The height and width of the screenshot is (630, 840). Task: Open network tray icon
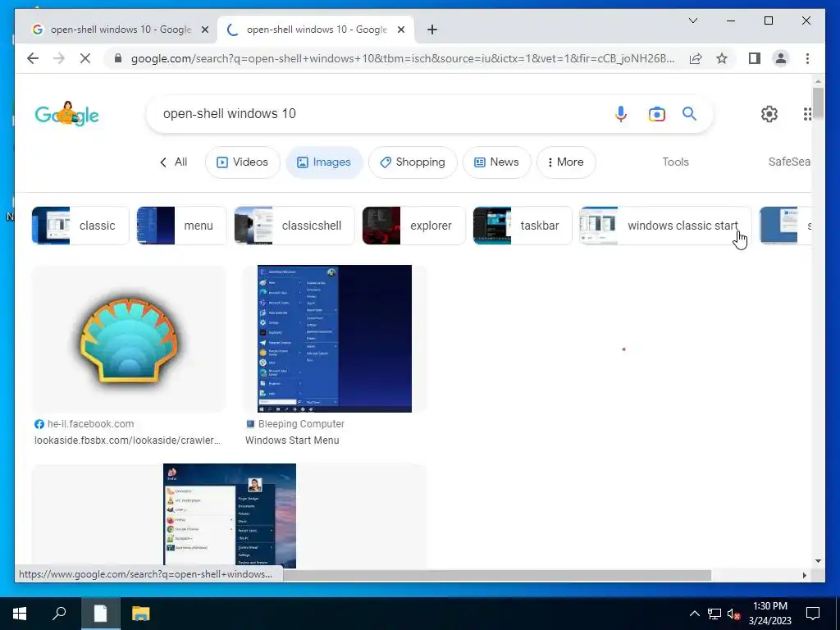pyautogui.click(x=714, y=614)
